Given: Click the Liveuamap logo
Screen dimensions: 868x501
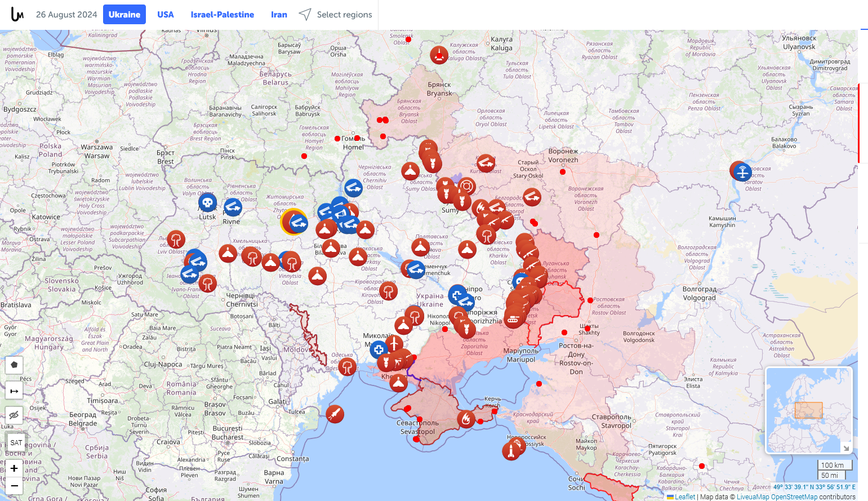Looking at the screenshot, I should [17, 15].
